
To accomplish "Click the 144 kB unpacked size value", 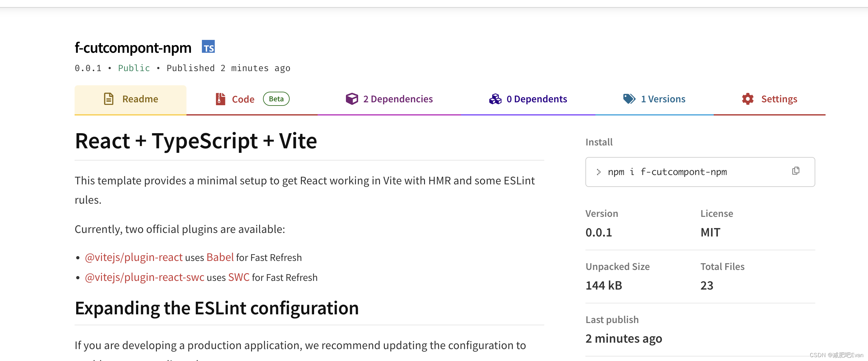I will [x=604, y=285].
